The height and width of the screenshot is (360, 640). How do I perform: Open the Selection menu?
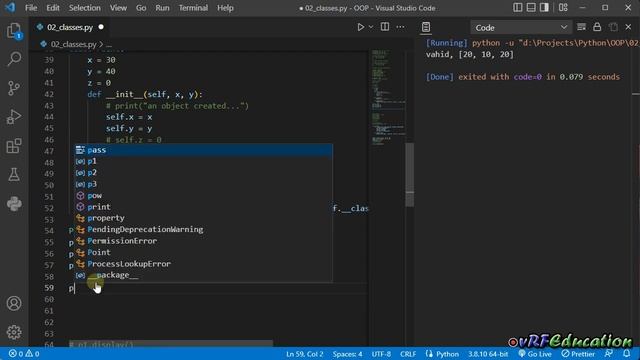[x=84, y=8]
